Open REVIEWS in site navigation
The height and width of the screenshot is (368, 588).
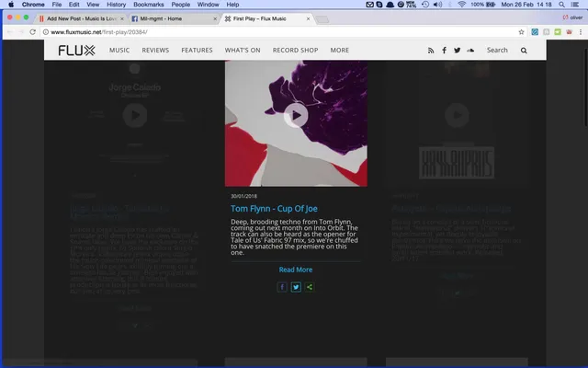[x=155, y=51]
